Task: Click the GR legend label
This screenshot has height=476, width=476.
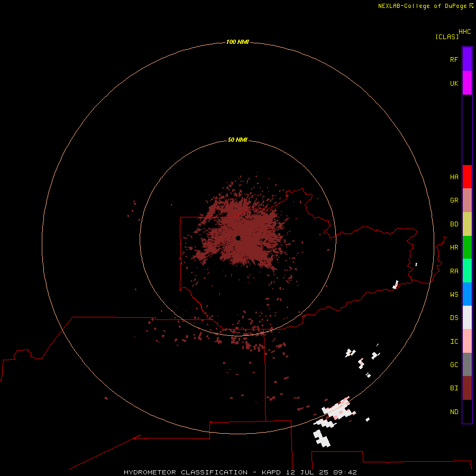Action: (x=454, y=200)
